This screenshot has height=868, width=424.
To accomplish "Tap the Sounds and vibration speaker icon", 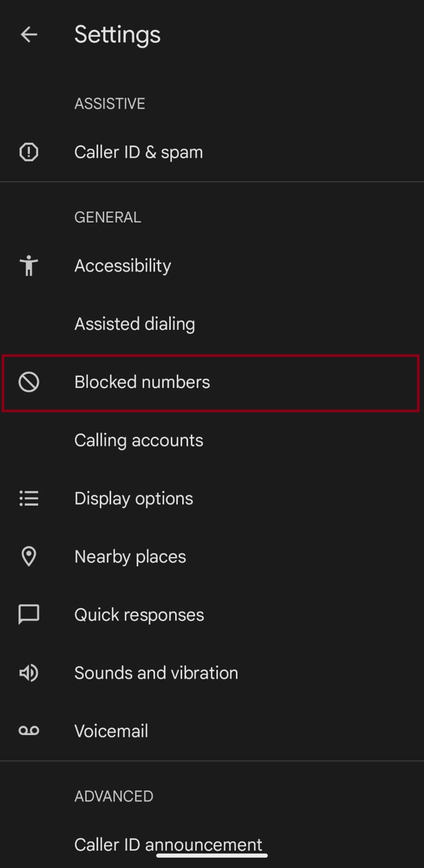I will [x=29, y=673].
